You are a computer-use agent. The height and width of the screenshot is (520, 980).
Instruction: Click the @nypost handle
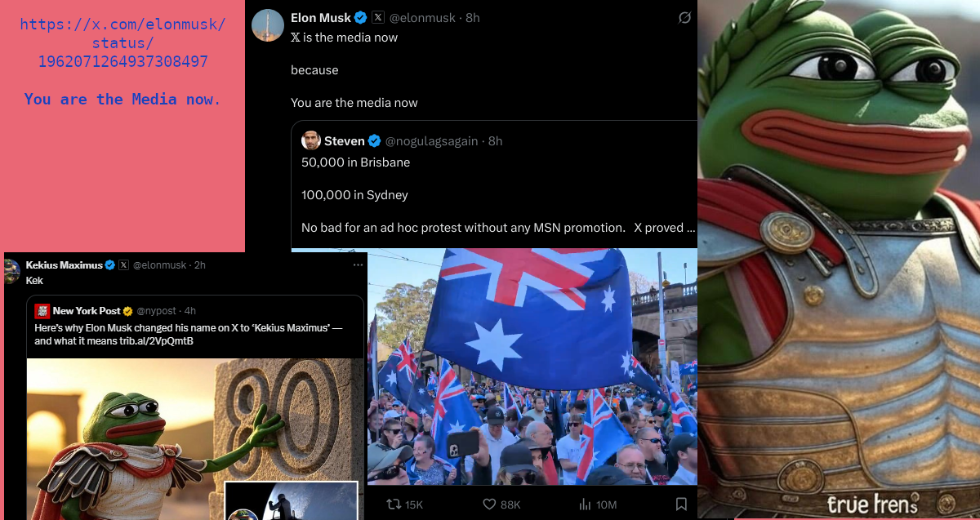click(157, 311)
